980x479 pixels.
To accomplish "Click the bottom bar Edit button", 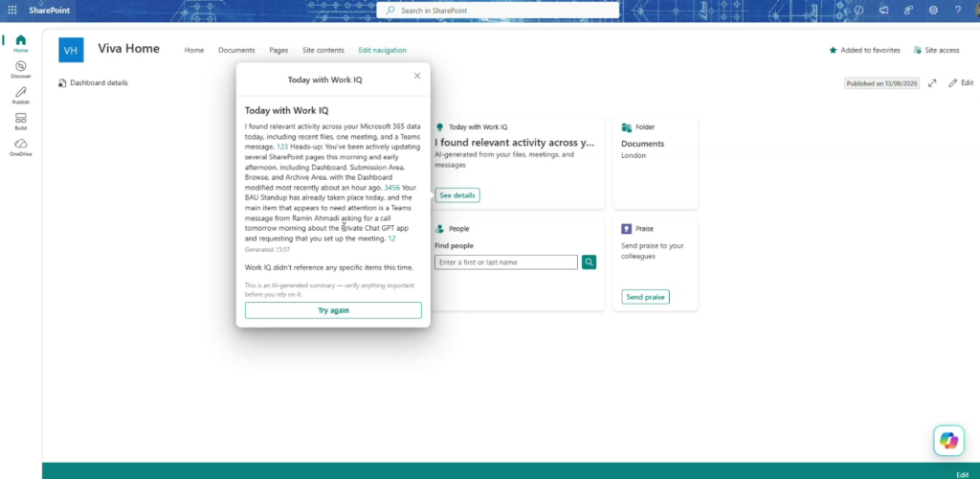I will point(963,474).
